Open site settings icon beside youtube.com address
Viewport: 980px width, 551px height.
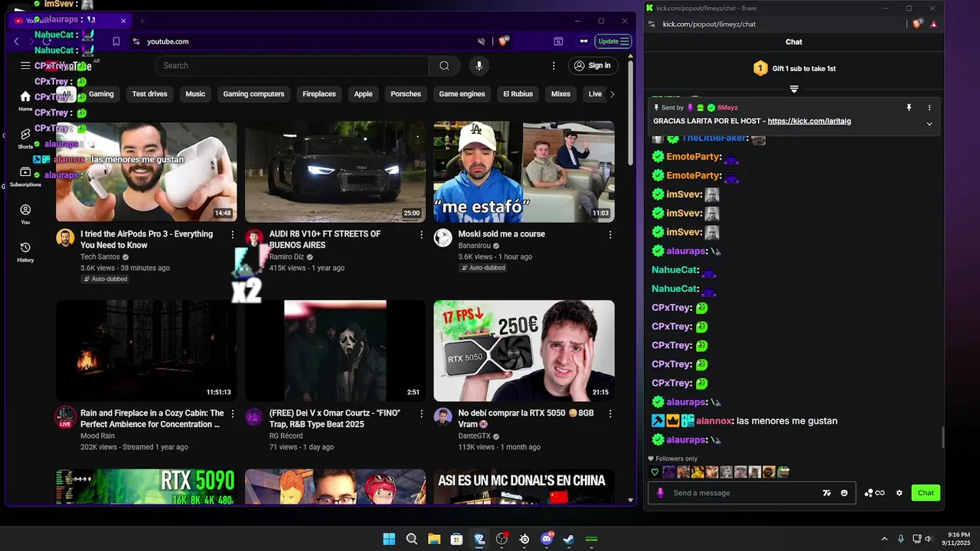point(136,41)
